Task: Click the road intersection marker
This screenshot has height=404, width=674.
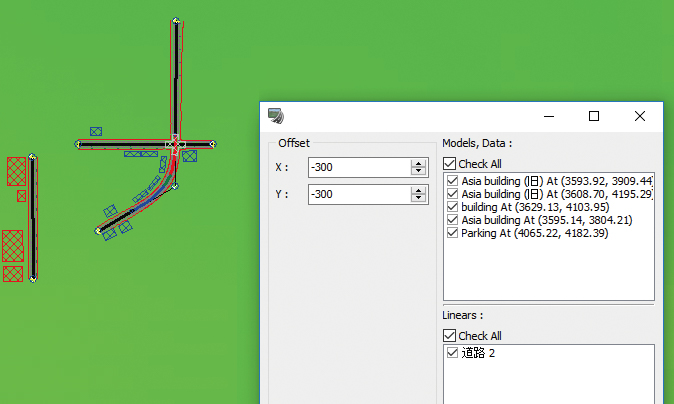Action: pyautogui.click(x=175, y=144)
